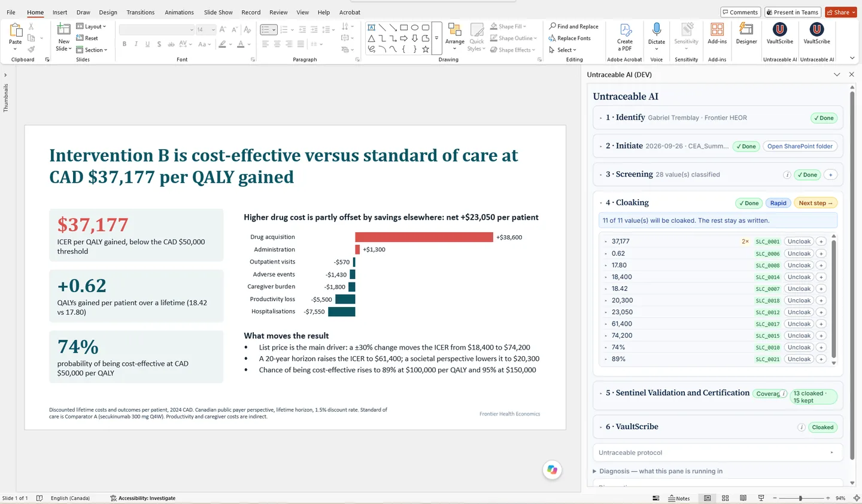The image size is (862, 504).
Task: Click Open SharePoint folder button
Action: [800, 146]
